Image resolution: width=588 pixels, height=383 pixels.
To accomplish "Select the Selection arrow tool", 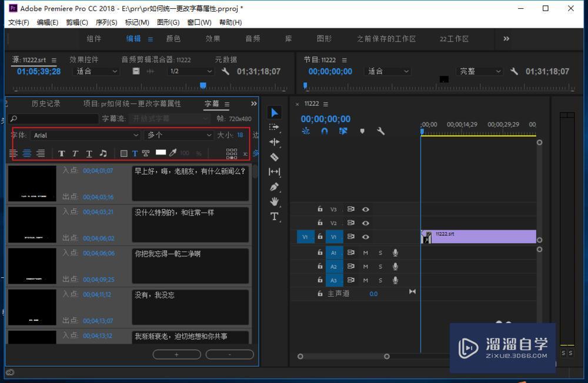I will 275,112.
